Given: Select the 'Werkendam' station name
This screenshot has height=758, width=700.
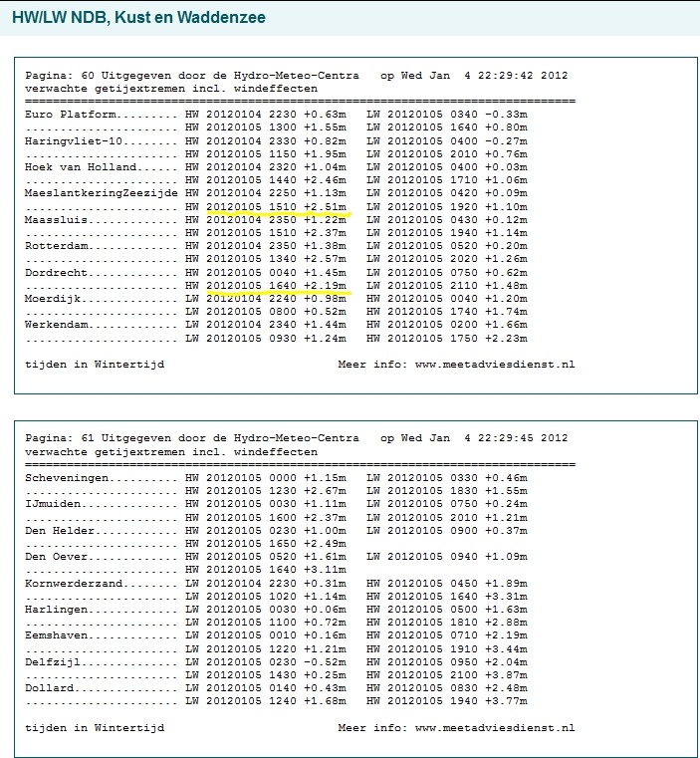Looking at the screenshot, I should [x=57, y=325].
